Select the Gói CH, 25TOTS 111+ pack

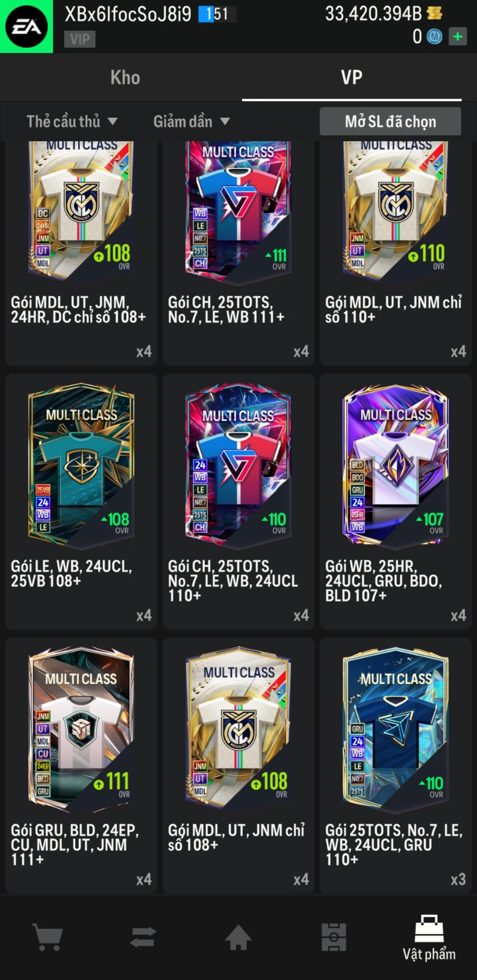pos(238,253)
